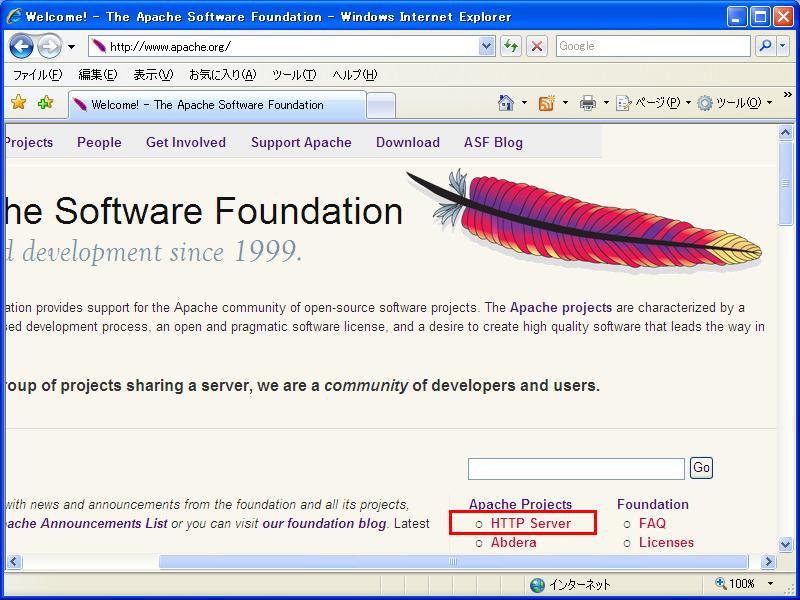The width and height of the screenshot is (800, 600).
Task: Expand the address bar history dropdown
Action: click(487, 46)
